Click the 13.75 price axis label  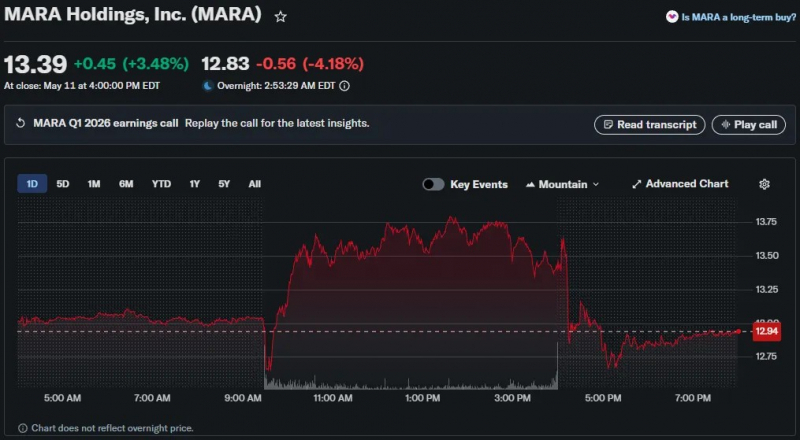pos(766,222)
